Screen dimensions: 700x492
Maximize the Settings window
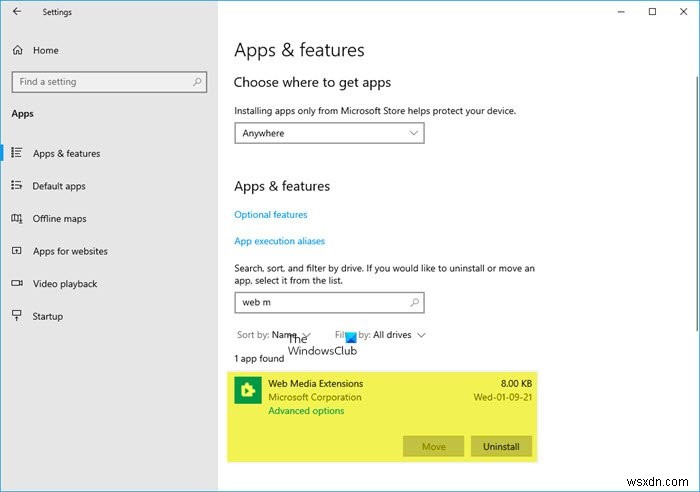tap(652, 12)
